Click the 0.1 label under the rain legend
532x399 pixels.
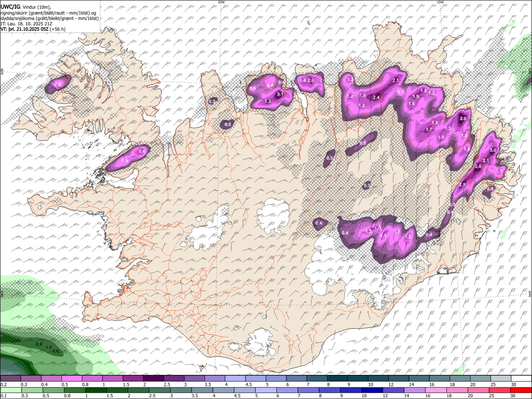tap(3, 396)
